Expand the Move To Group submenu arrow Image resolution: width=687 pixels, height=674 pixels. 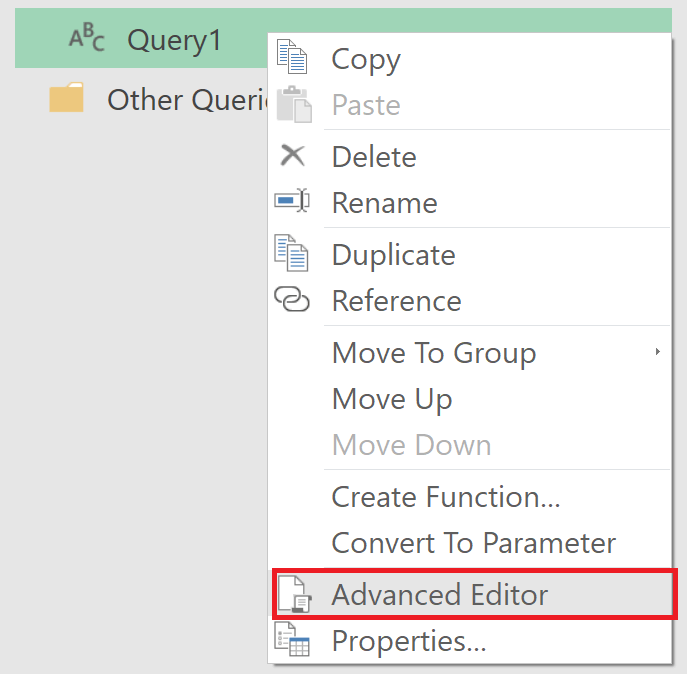(657, 352)
